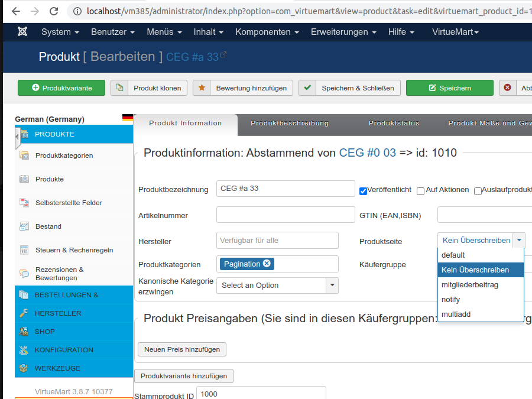Click the green Speichern button
Screen dimensions: 532x399
coord(449,88)
